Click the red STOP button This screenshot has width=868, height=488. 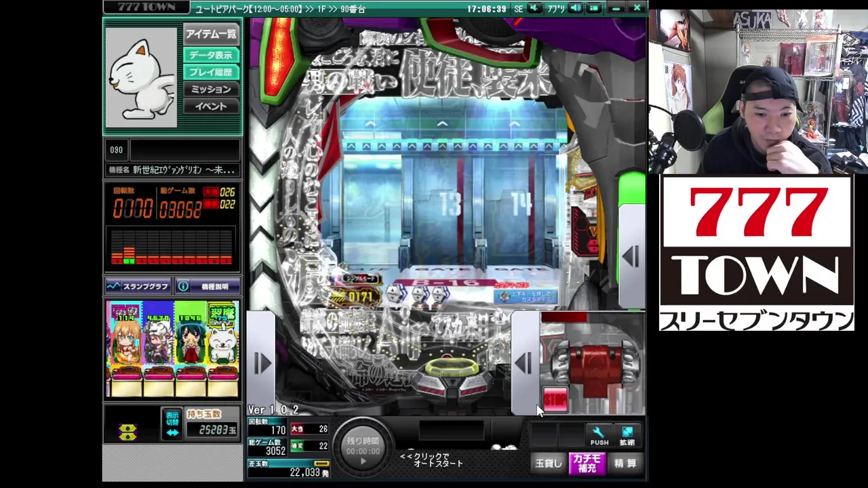coord(555,400)
